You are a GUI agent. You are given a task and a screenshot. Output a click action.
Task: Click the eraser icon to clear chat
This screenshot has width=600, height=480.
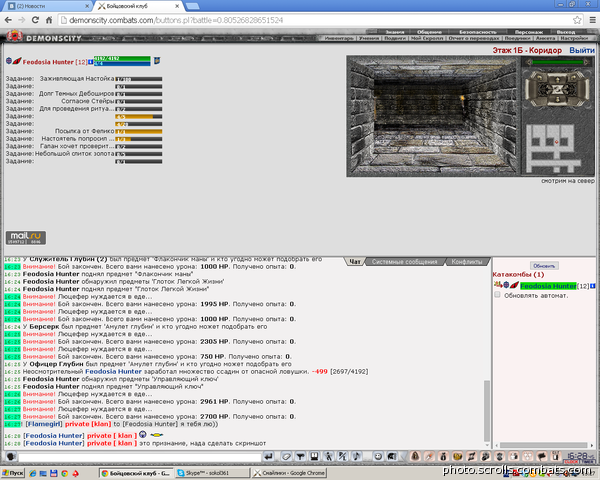(286, 456)
